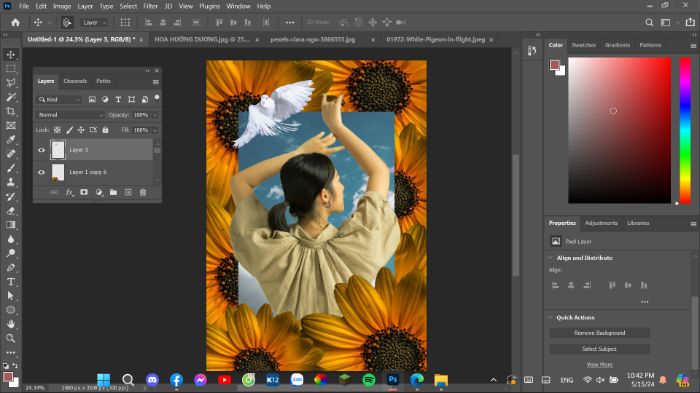Click the Remove Background button
The width and height of the screenshot is (700, 393).
[x=600, y=333]
